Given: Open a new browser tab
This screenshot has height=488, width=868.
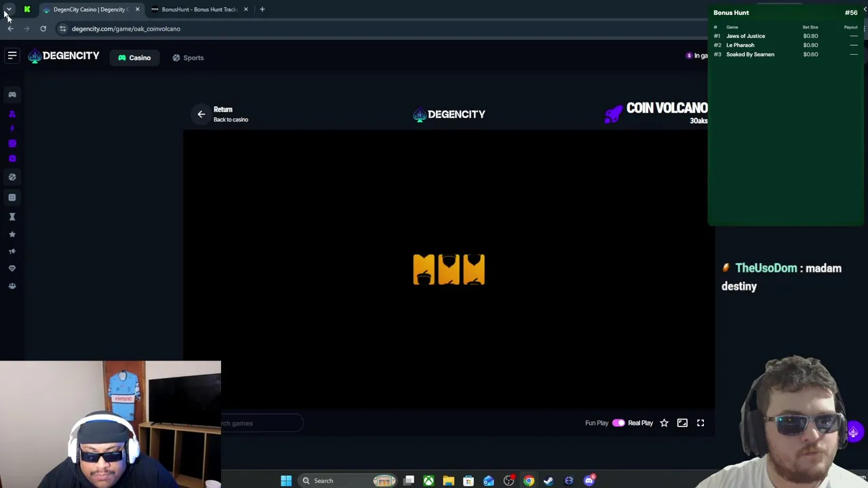Looking at the screenshot, I should point(262,9).
